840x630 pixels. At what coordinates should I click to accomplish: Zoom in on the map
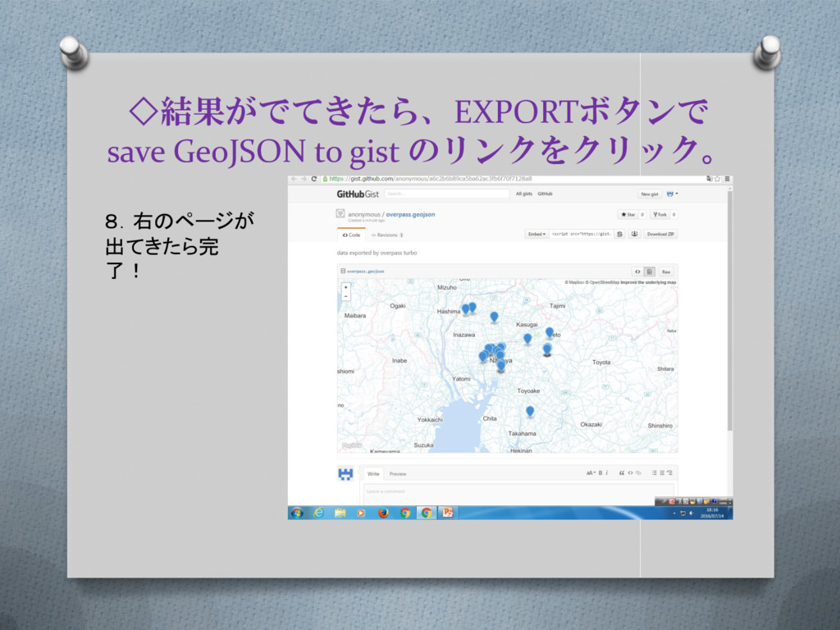click(x=345, y=288)
